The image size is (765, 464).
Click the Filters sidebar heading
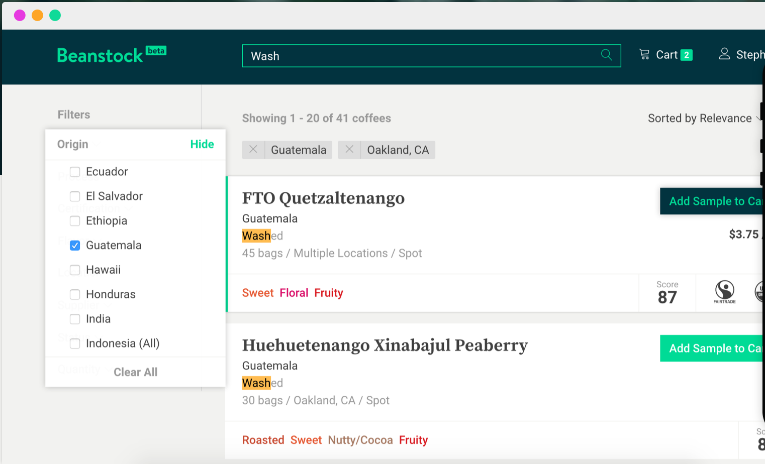pos(74,115)
